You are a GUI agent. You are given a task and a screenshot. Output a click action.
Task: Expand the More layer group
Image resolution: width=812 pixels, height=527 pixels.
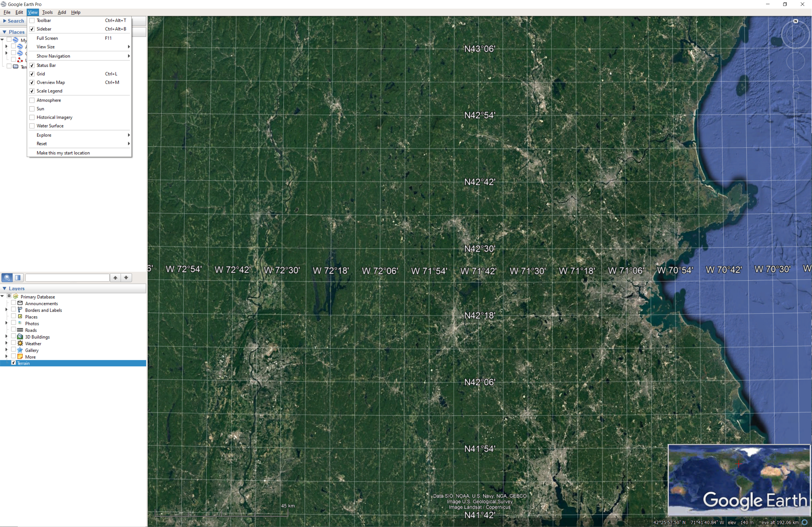[5, 357]
